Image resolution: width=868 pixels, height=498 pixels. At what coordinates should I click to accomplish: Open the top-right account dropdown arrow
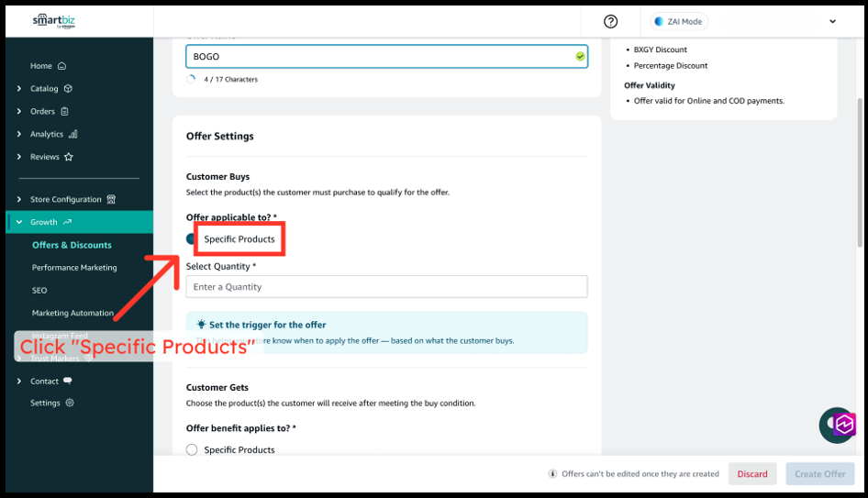pos(832,22)
